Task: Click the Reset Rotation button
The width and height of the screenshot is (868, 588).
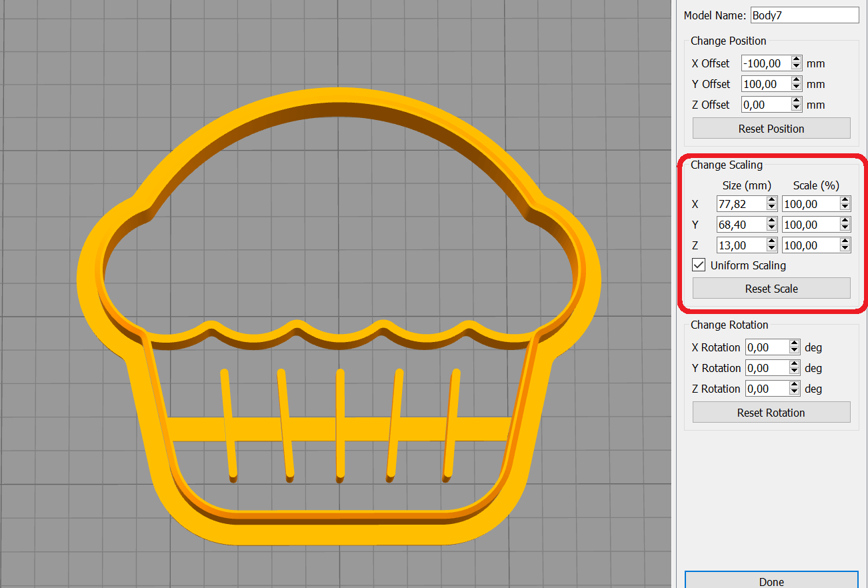Action: point(771,413)
